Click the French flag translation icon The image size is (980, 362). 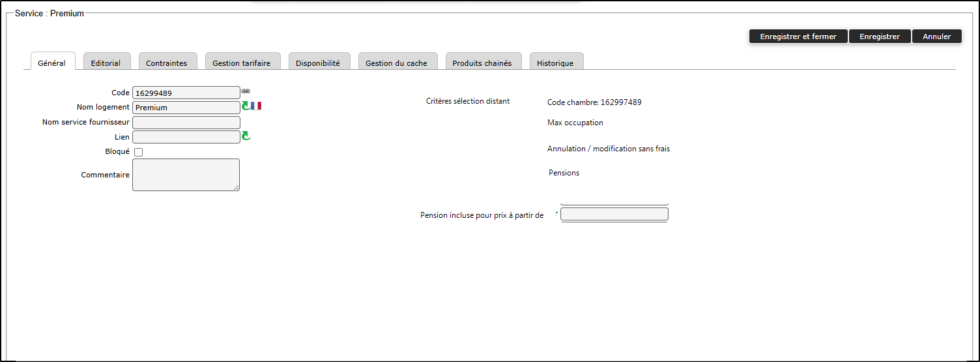[x=256, y=106]
